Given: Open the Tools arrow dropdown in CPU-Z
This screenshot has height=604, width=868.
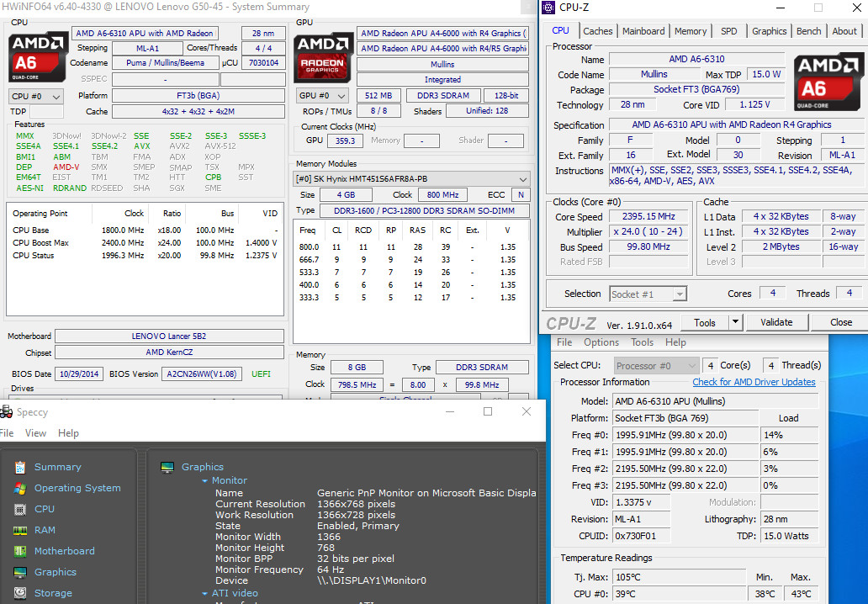Looking at the screenshot, I should [735, 322].
